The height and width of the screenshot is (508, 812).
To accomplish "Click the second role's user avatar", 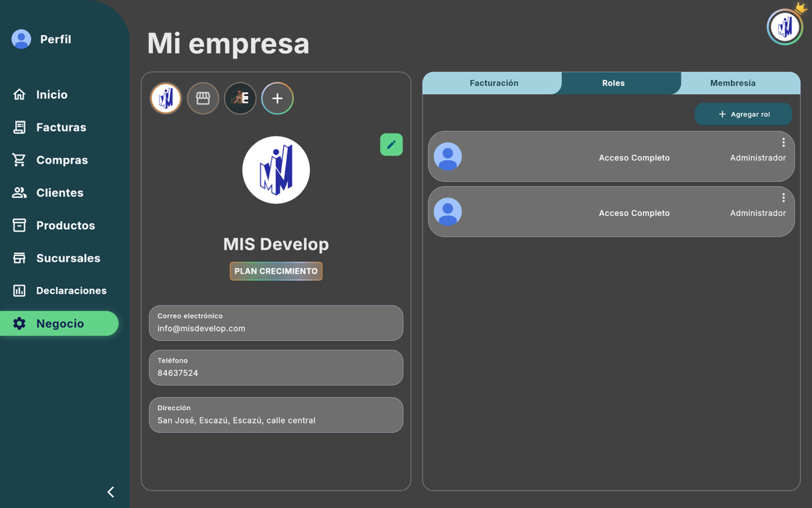I will [x=448, y=212].
